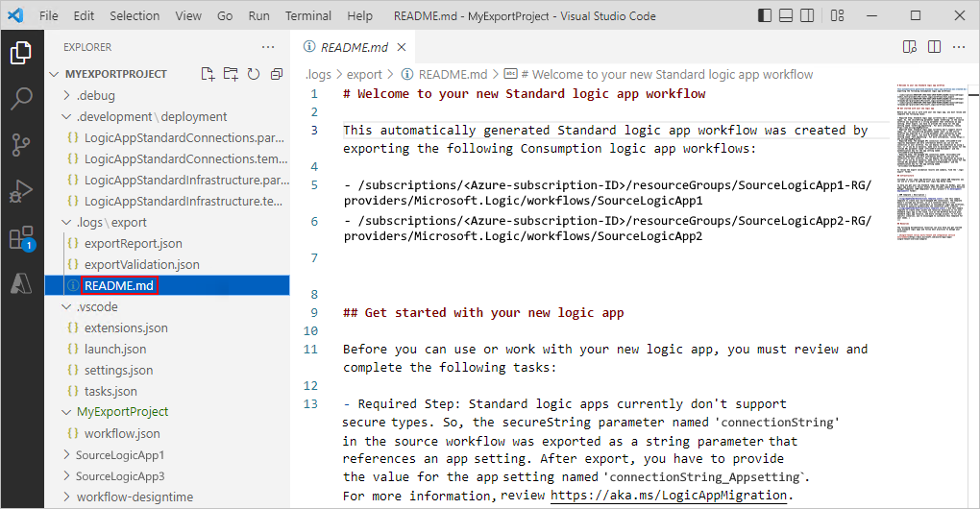980x509 pixels.
Task: Split the editor to the right
Action: [935, 47]
